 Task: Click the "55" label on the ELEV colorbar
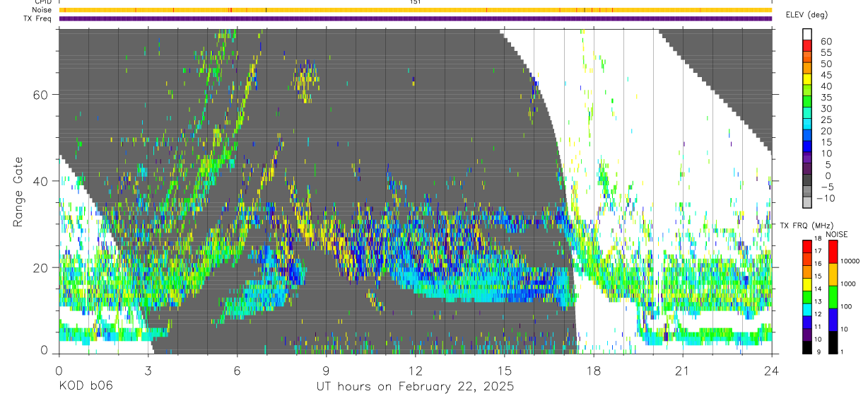pos(826,52)
